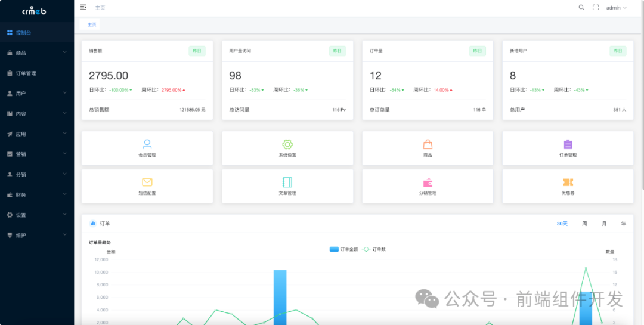Click the total visits 115 Pv
644x325 pixels.
pyautogui.click(x=339, y=110)
